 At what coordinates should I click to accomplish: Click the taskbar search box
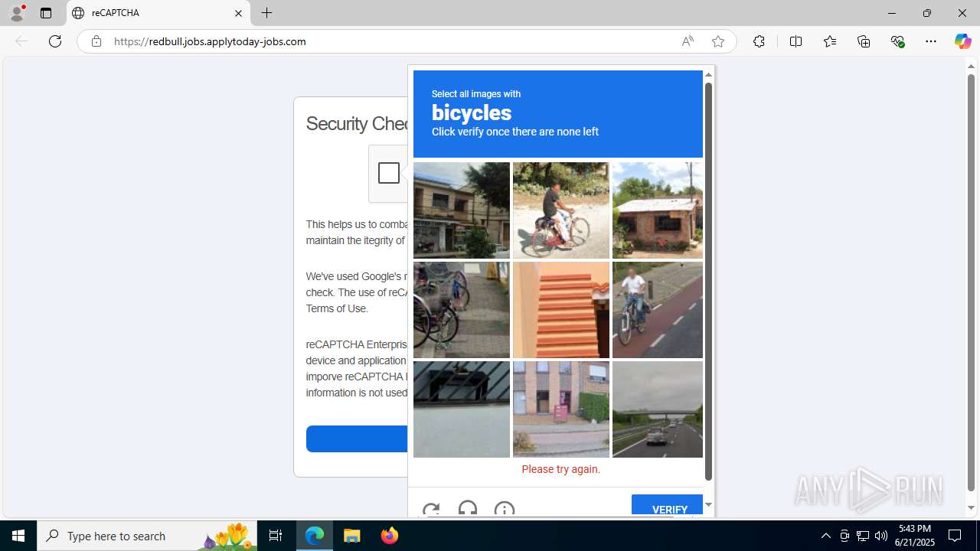147,536
